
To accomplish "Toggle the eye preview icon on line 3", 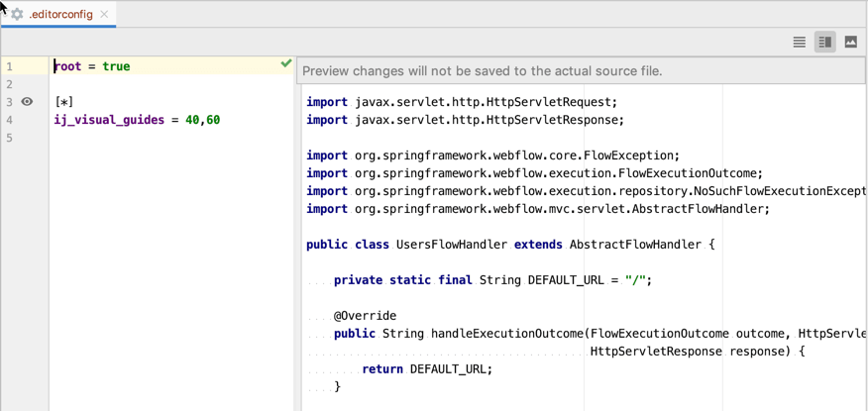I will (x=27, y=102).
